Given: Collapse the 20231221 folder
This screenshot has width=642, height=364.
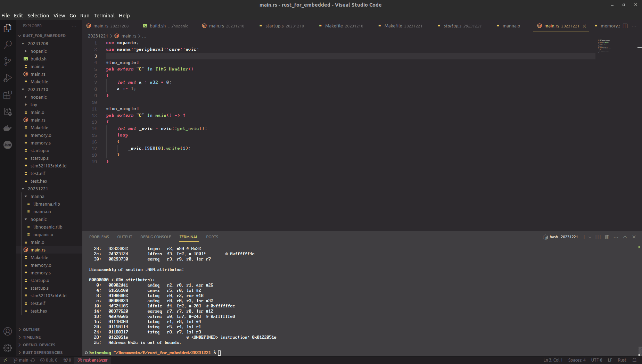Looking at the screenshot, I should pyautogui.click(x=49, y=189).
